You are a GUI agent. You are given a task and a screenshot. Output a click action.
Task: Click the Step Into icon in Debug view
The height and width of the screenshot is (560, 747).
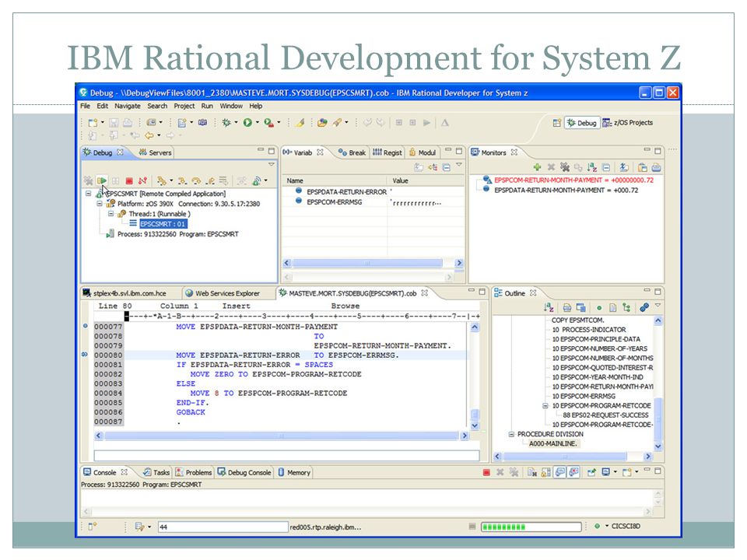click(182, 181)
